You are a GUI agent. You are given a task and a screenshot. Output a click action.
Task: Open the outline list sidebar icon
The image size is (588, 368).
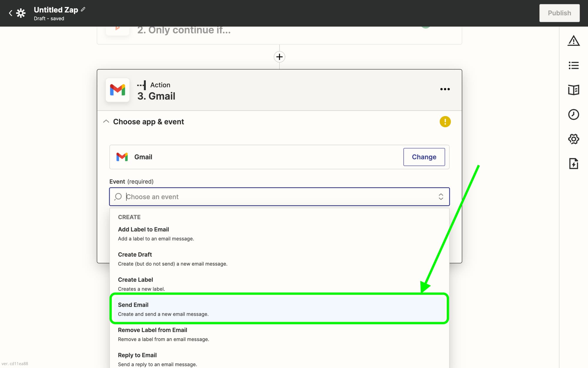tap(573, 65)
